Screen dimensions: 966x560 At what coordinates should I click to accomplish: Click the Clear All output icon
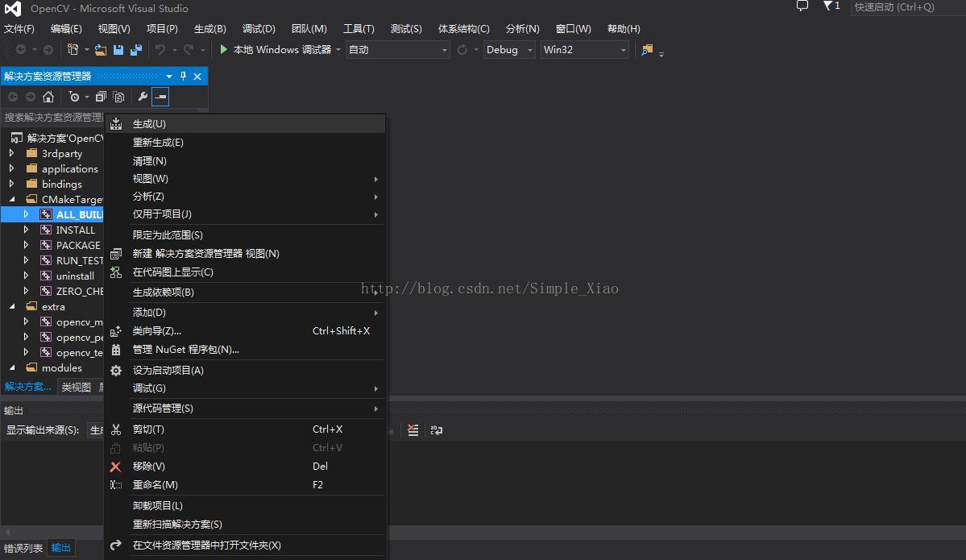coord(413,430)
